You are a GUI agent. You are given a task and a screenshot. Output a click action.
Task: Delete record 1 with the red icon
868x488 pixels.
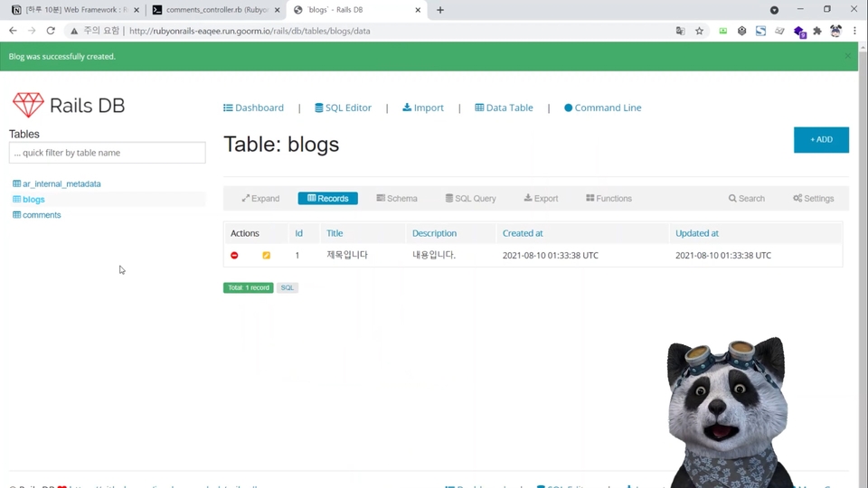[234, 255]
